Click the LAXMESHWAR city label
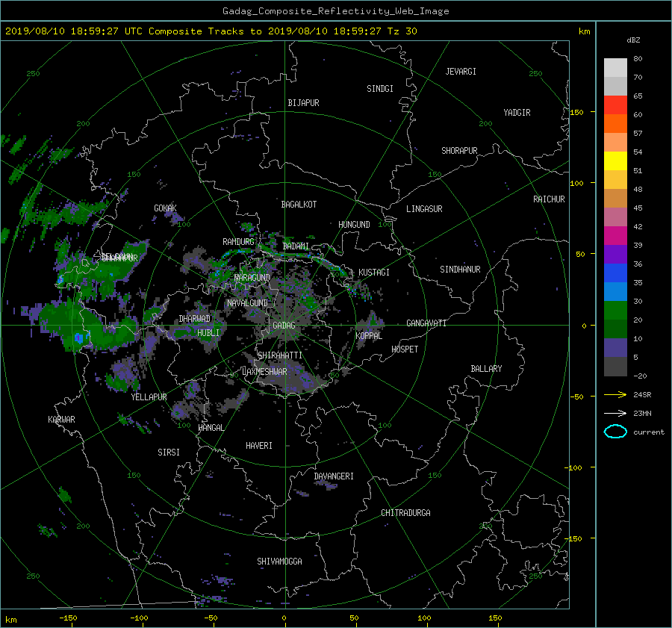Image resolution: width=672 pixels, height=628 pixels. [264, 372]
